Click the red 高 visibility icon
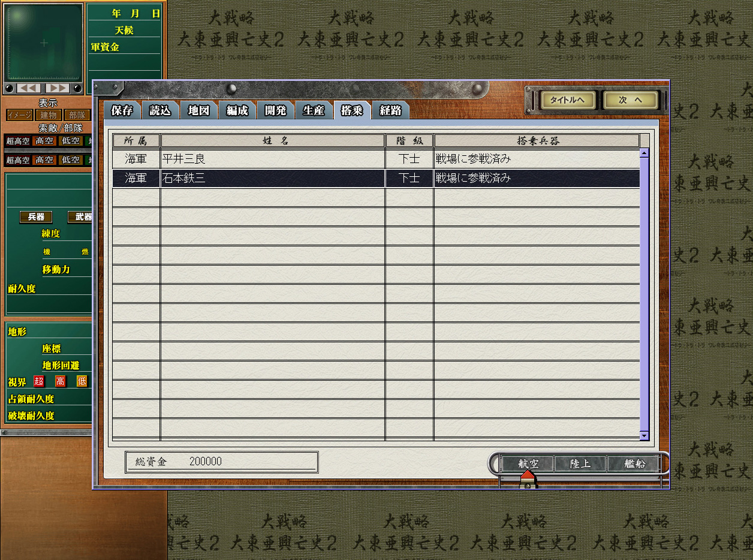753x560 pixels. point(60,381)
